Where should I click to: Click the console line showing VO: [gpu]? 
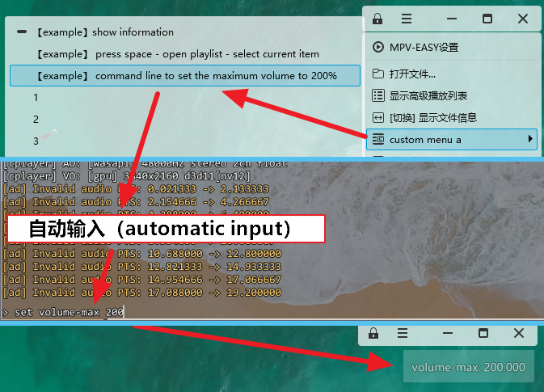pyautogui.click(x=126, y=176)
